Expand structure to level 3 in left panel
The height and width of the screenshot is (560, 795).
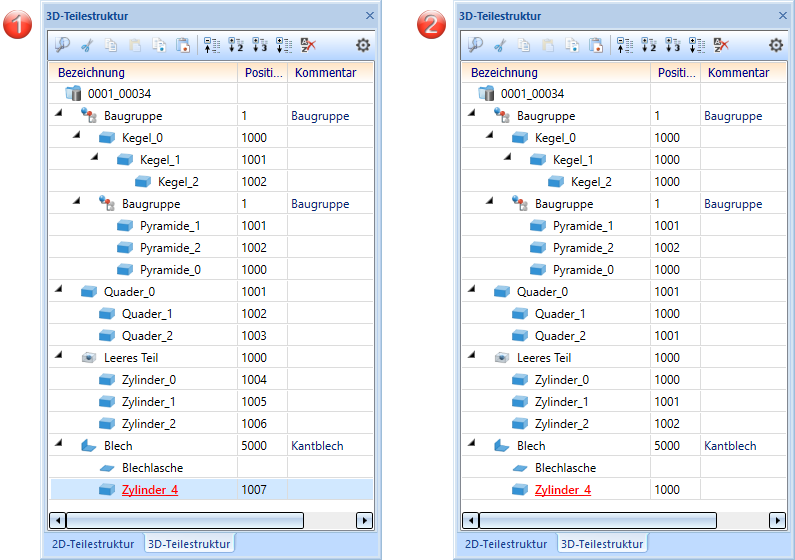(260, 45)
